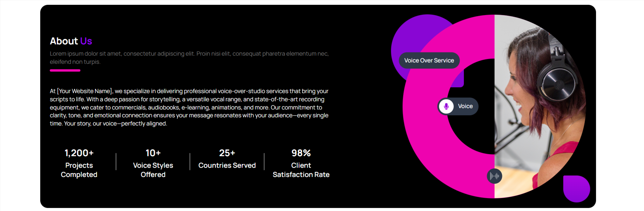
Task: Click the "Voice Over Service" pill badge
Action: 429,61
